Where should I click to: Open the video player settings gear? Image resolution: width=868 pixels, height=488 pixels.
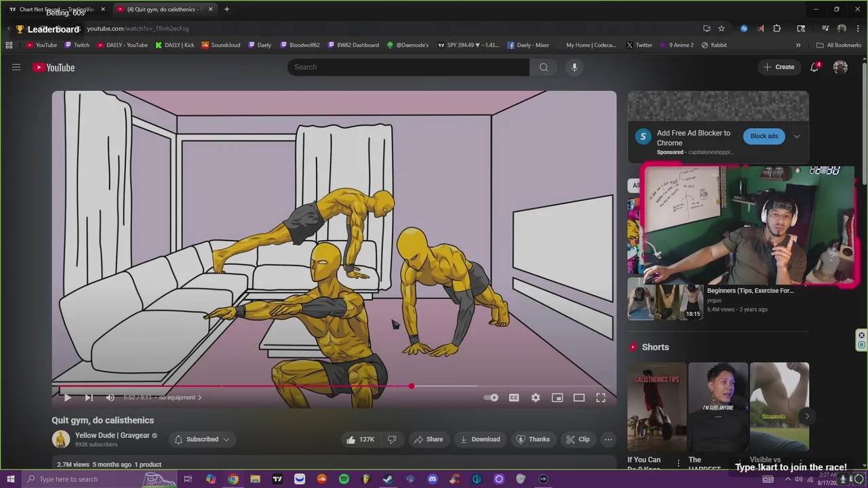536,398
